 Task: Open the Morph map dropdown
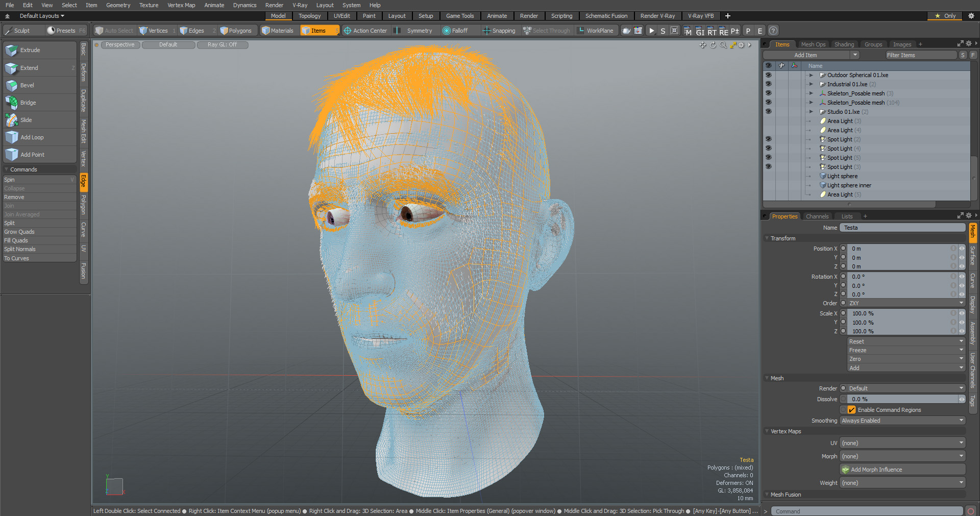[902, 456]
